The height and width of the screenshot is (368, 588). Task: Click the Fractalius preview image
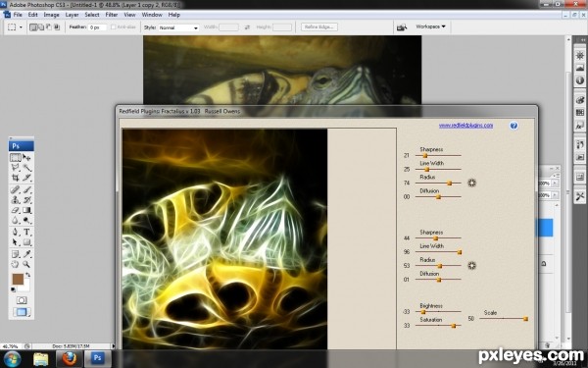[x=224, y=238]
